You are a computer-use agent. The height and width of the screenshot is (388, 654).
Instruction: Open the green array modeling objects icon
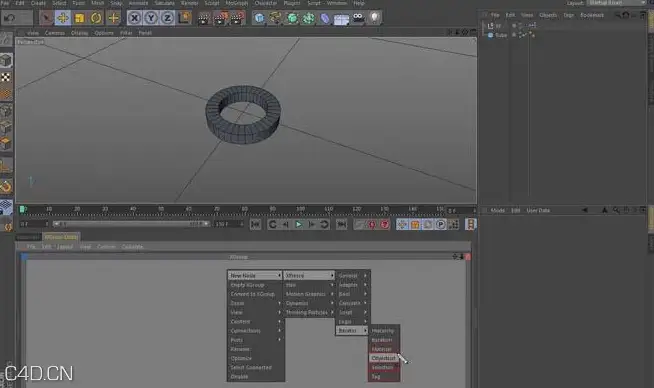point(309,18)
